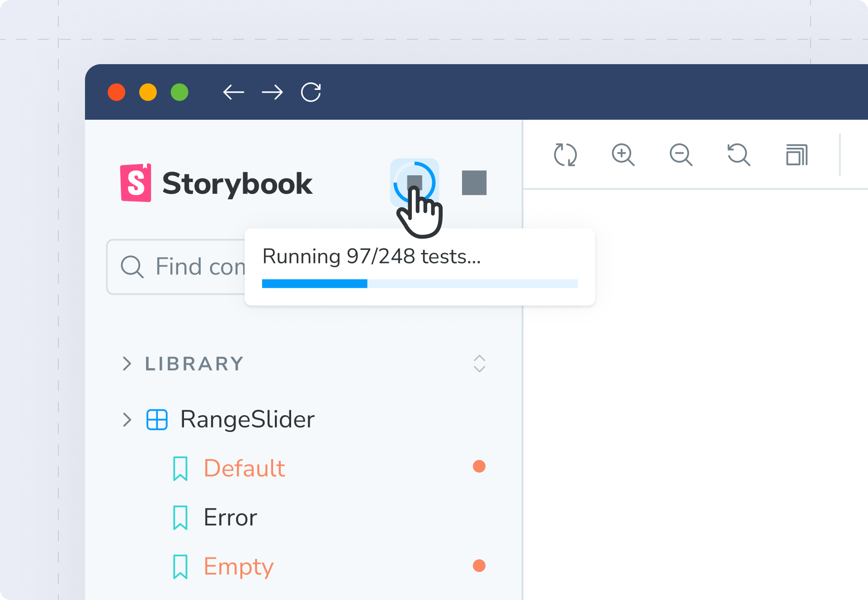The width and height of the screenshot is (868, 600).
Task: Click the orange status dot beside Default
Action: pyautogui.click(x=479, y=466)
